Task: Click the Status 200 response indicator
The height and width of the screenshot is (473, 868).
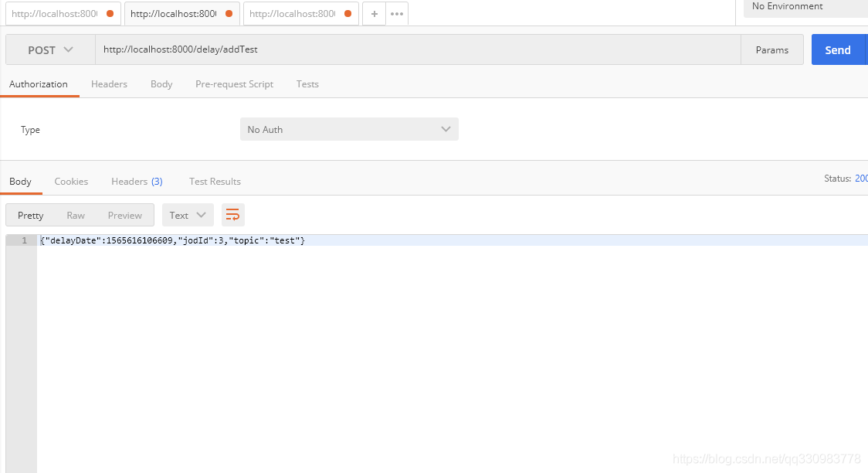Action: click(846, 179)
